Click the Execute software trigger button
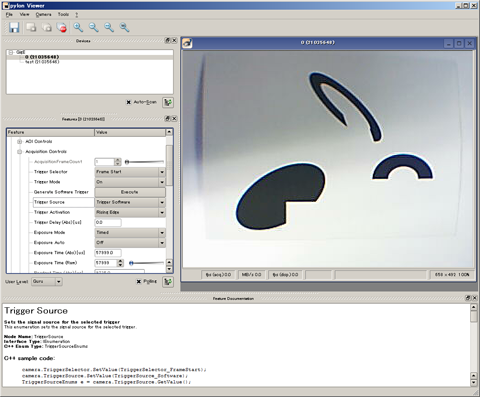The height and width of the screenshot is (397, 480). (x=130, y=192)
